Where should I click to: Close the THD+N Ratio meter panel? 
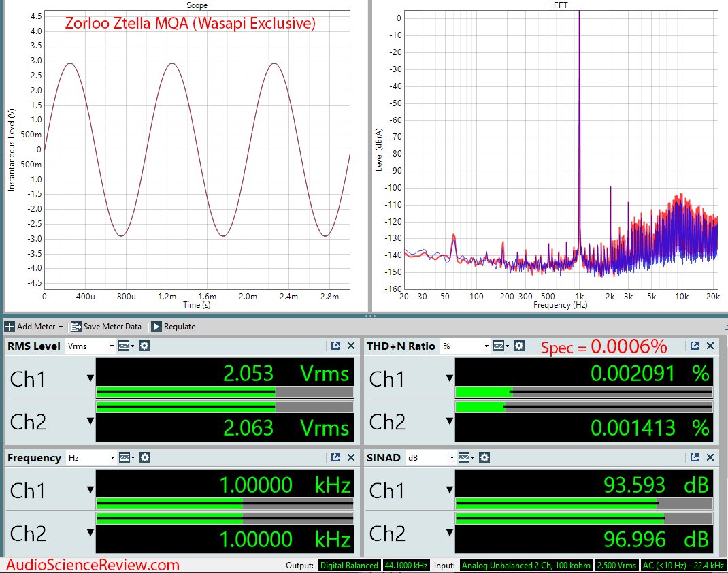coord(710,346)
